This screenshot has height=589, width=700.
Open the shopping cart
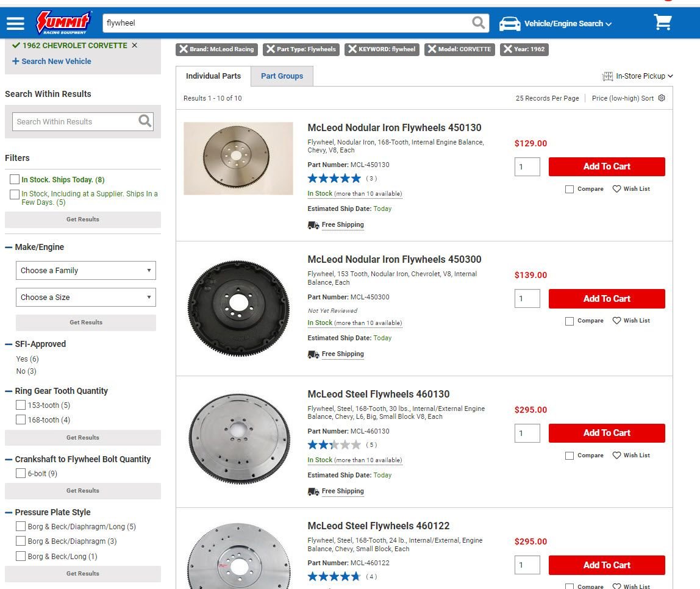tap(662, 23)
